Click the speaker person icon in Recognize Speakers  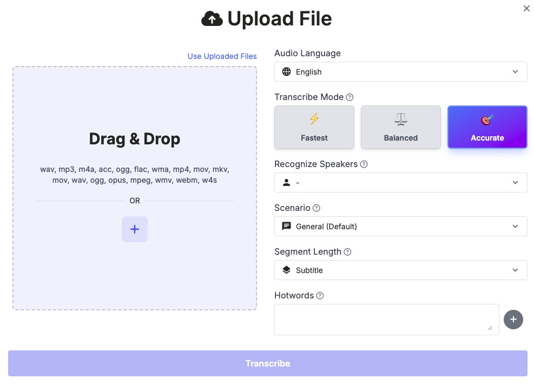[286, 182]
